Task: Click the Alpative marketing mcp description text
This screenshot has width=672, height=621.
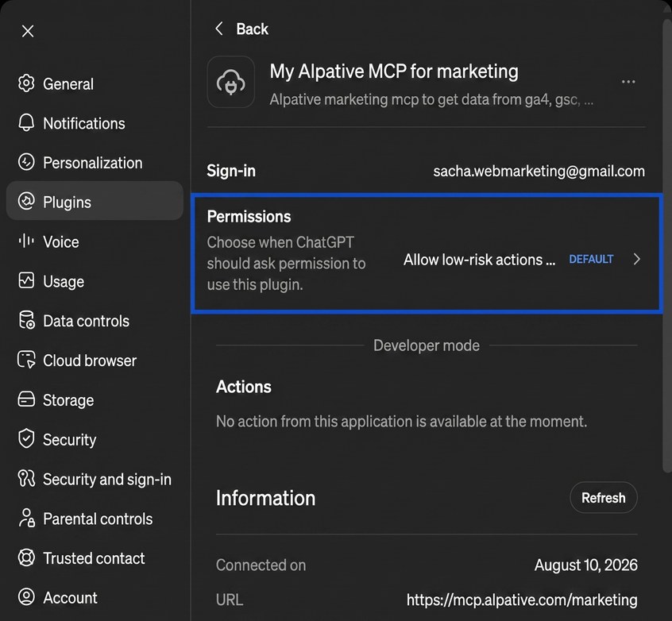Action: 431,99
